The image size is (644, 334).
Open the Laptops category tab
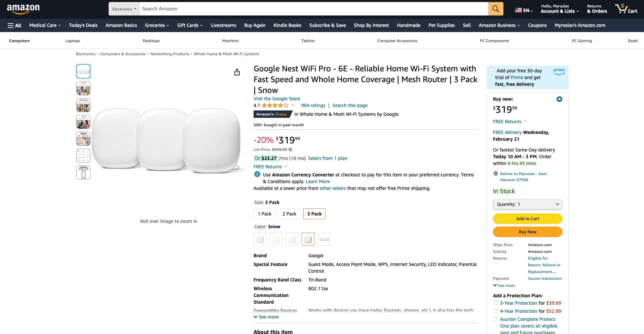pos(73,41)
